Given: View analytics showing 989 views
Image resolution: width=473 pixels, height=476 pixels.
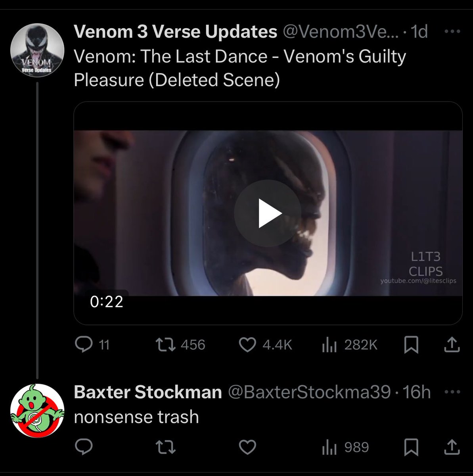Looking at the screenshot, I should 345,447.
